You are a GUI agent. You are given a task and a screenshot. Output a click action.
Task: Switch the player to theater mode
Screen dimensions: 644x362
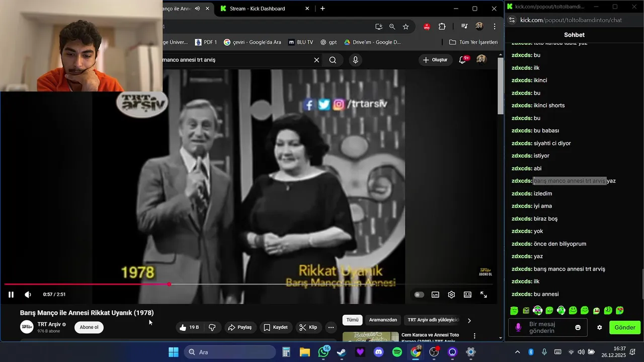coord(467,295)
